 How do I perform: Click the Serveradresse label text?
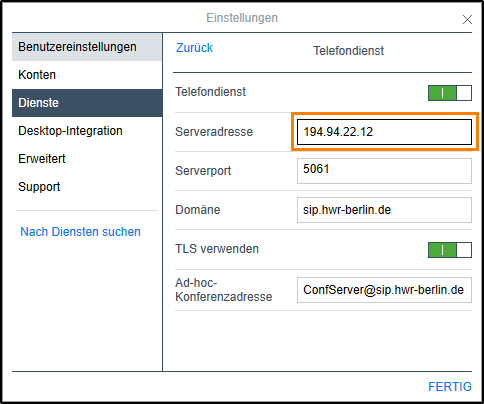tap(214, 132)
